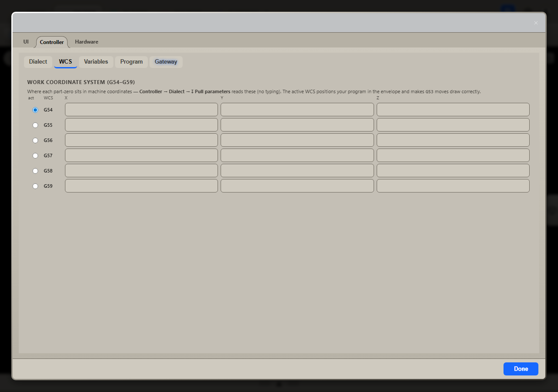Image resolution: width=558 pixels, height=392 pixels.
Task: Focus the G59 X offset input
Action: [x=141, y=186]
